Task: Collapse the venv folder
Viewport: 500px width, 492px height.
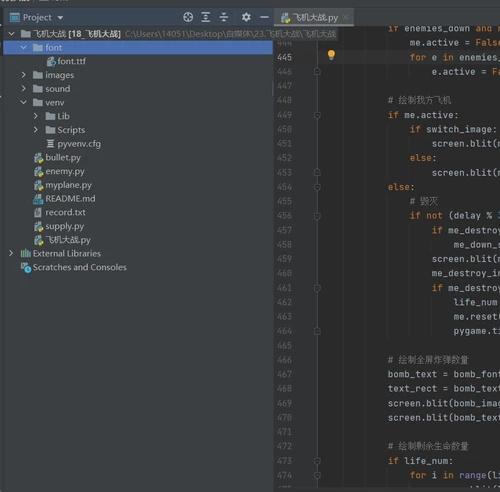Action: [24, 102]
